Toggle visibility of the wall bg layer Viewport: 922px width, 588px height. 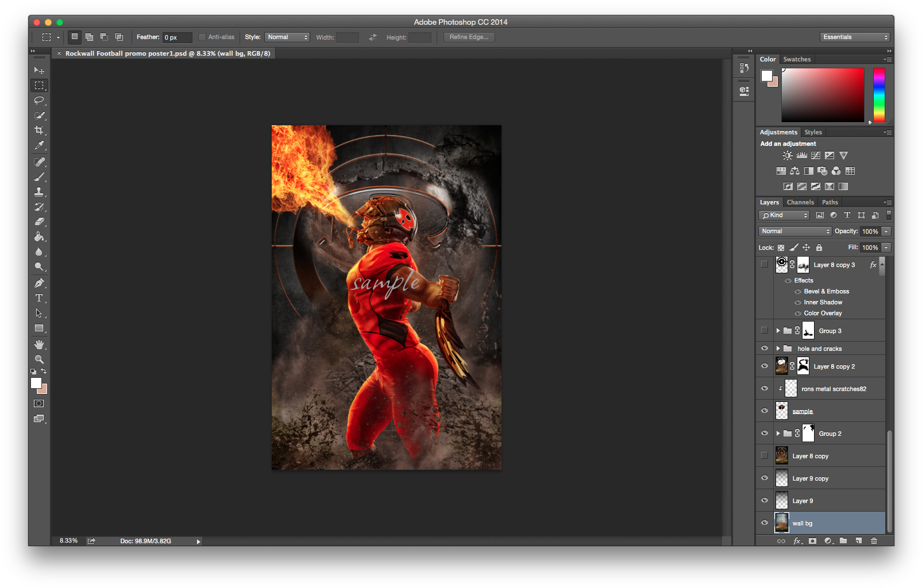(765, 523)
